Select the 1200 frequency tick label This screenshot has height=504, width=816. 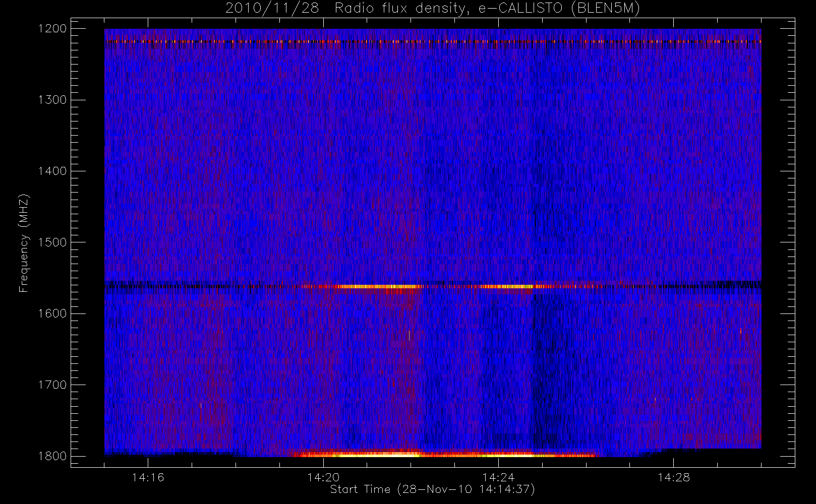52,28
